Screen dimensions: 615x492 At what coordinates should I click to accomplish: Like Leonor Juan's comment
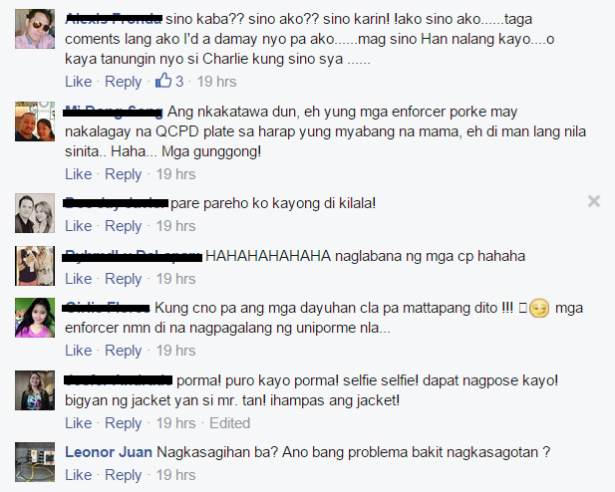tap(78, 475)
